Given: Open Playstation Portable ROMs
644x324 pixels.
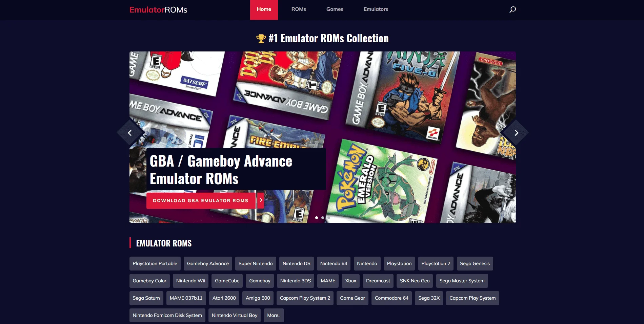Looking at the screenshot, I should click(155, 263).
